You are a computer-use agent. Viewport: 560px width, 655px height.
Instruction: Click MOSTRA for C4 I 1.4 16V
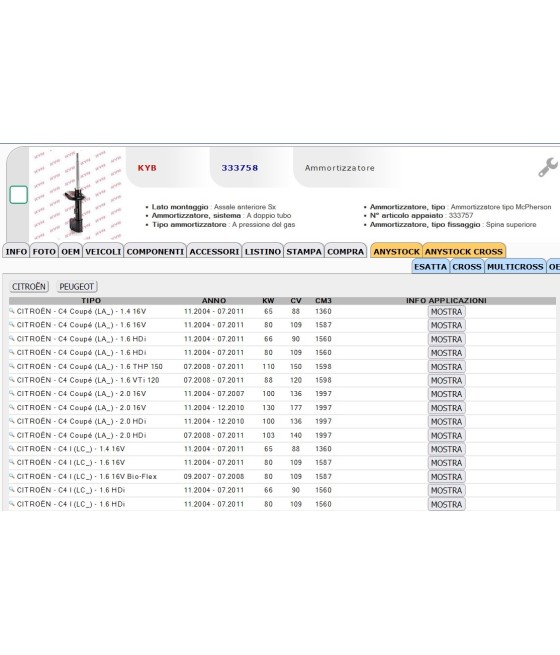446,449
